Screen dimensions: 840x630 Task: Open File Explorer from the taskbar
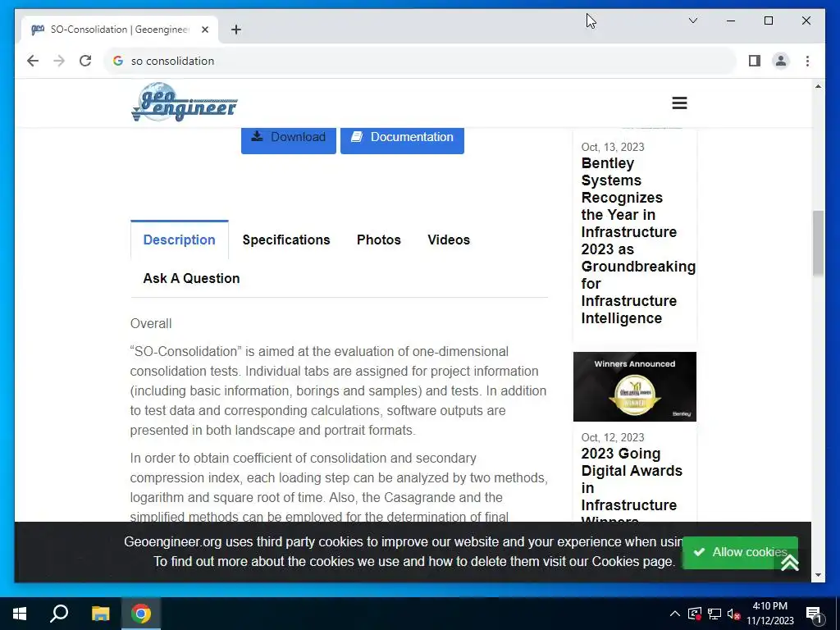coord(100,614)
